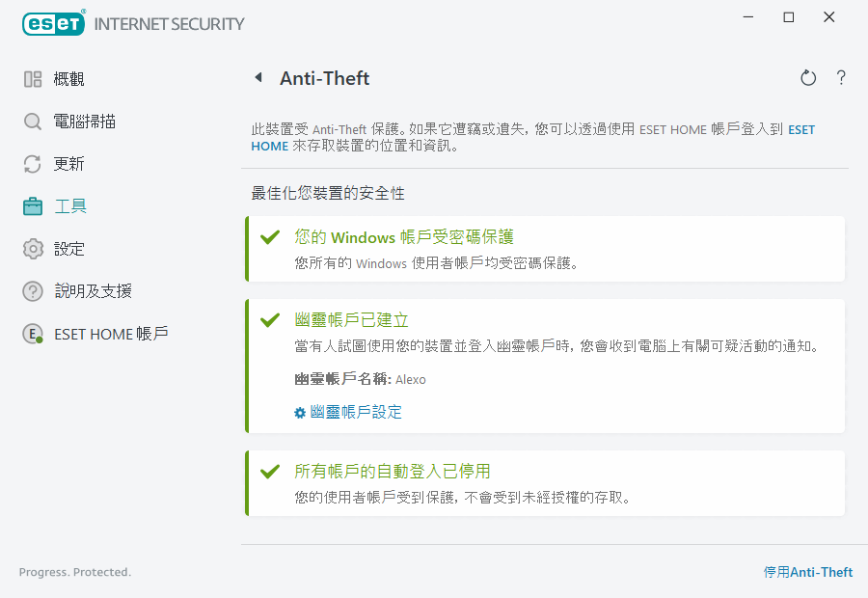Go back using the arrow beside Anti-Theft
The image size is (868, 598).
point(258,78)
